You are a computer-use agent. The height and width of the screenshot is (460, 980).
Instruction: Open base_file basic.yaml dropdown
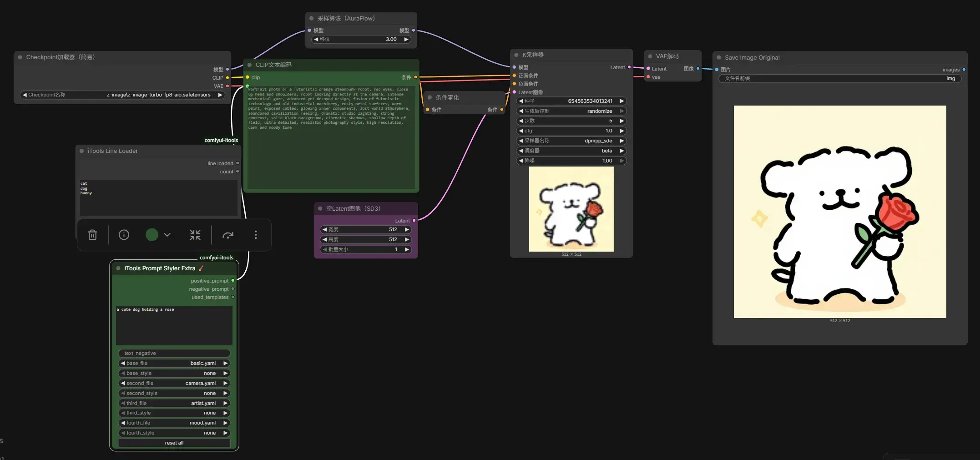(x=174, y=363)
